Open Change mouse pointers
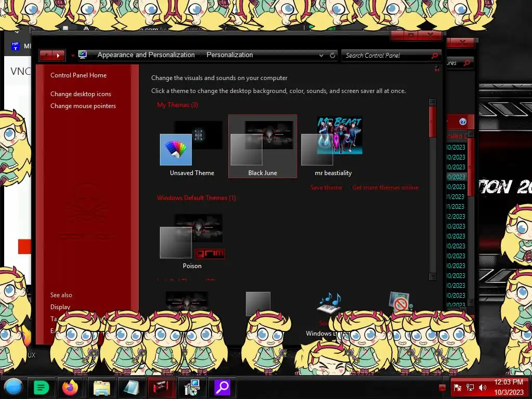Viewport: 532px width, 399px height. point(83,106)
